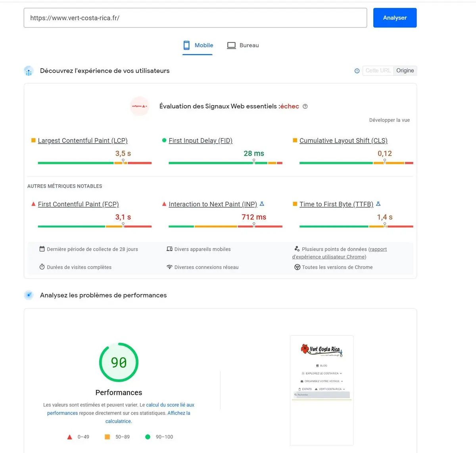
Task: Switch to Origine data
Action: (x=405, y=71)
